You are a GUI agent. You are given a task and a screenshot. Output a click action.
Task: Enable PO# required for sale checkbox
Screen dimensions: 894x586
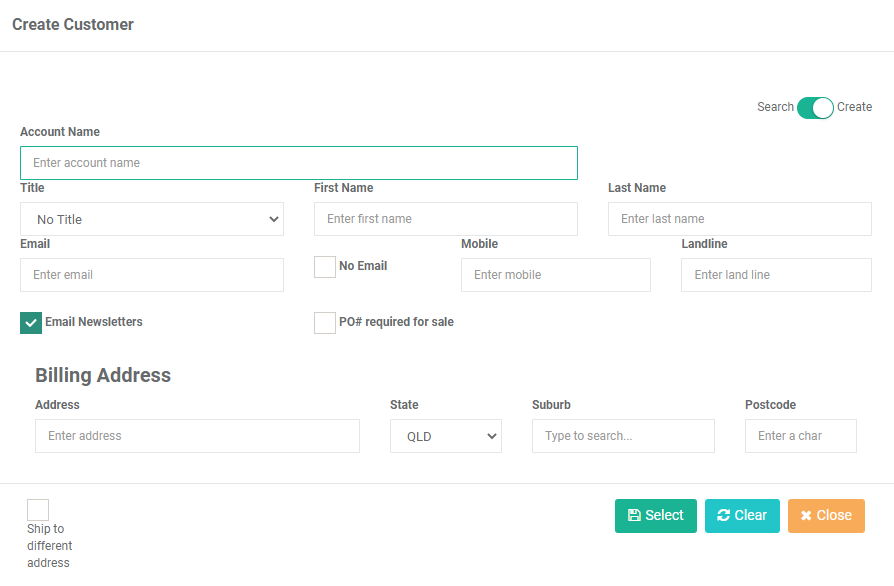(x=325, y=323)
